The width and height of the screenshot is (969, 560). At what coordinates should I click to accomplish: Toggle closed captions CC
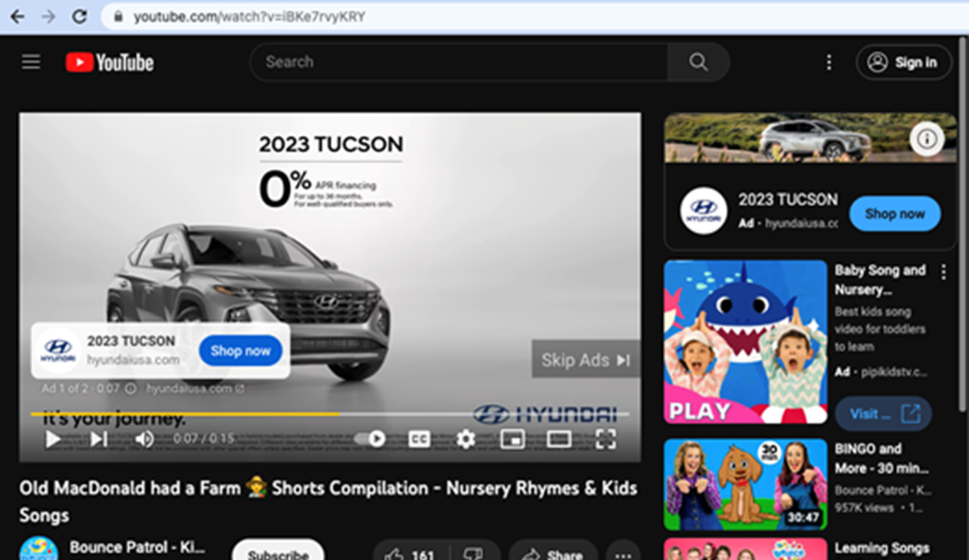tap(420, 439)
